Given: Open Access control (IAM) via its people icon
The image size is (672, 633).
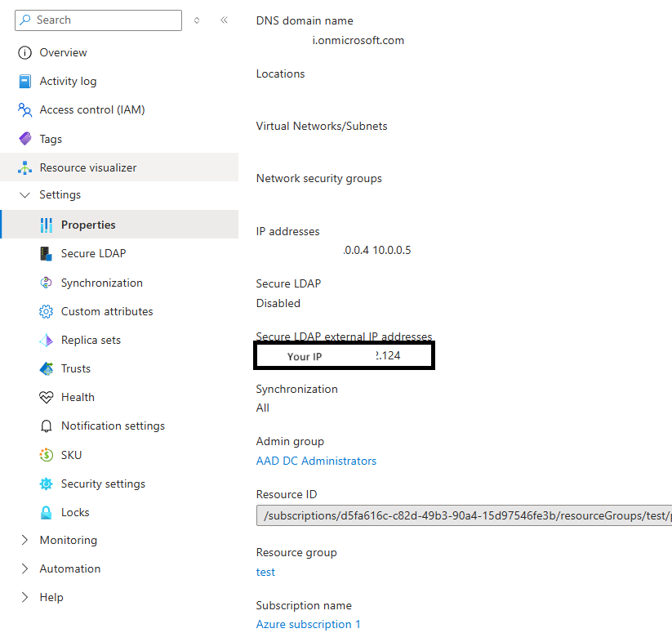Looking at the screenshot, I should pyautogui.click(x=27, y=109).
